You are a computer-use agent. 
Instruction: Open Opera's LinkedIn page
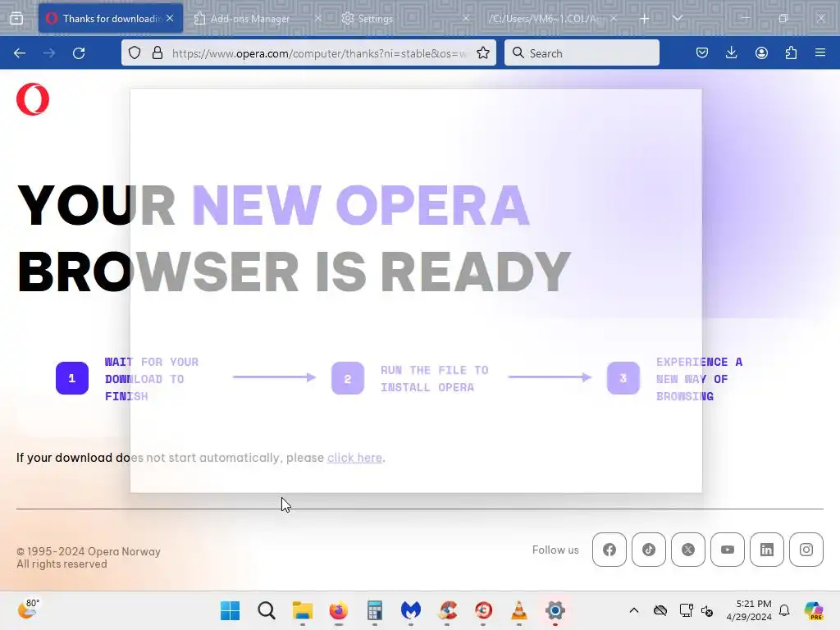point(767,550)
